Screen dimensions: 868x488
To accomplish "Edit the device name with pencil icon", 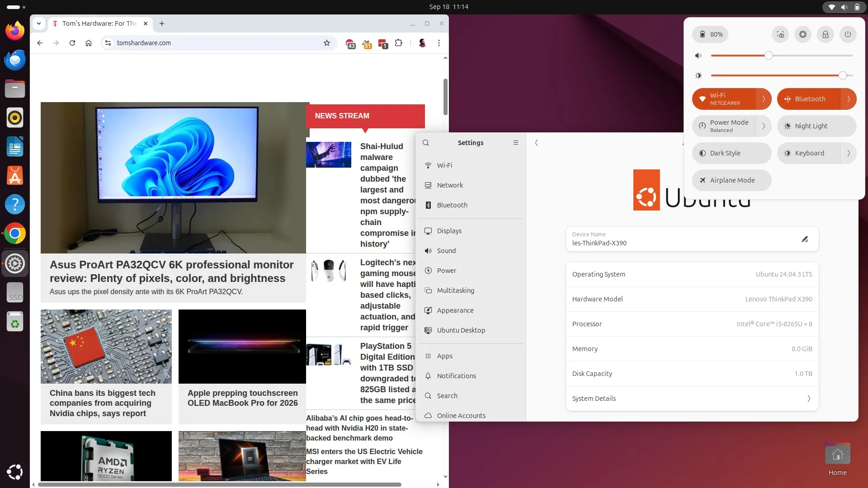I will pos(805,239).
